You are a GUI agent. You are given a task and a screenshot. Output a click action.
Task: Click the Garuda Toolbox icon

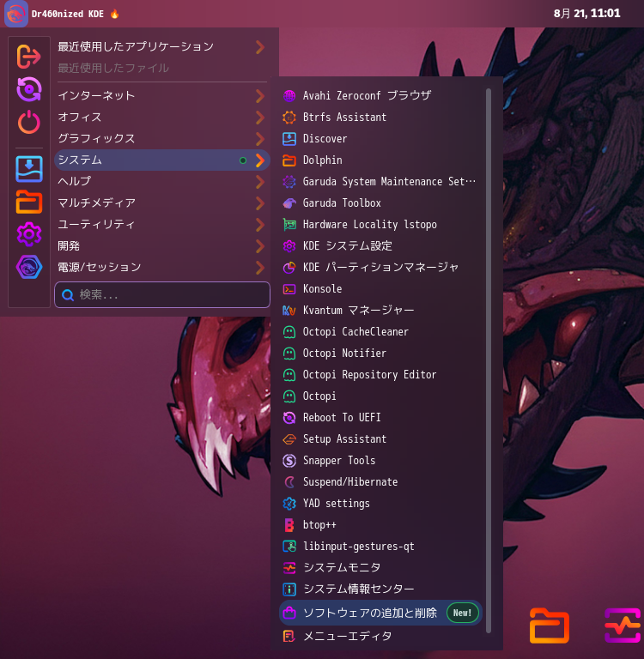(x=289, y=203)
